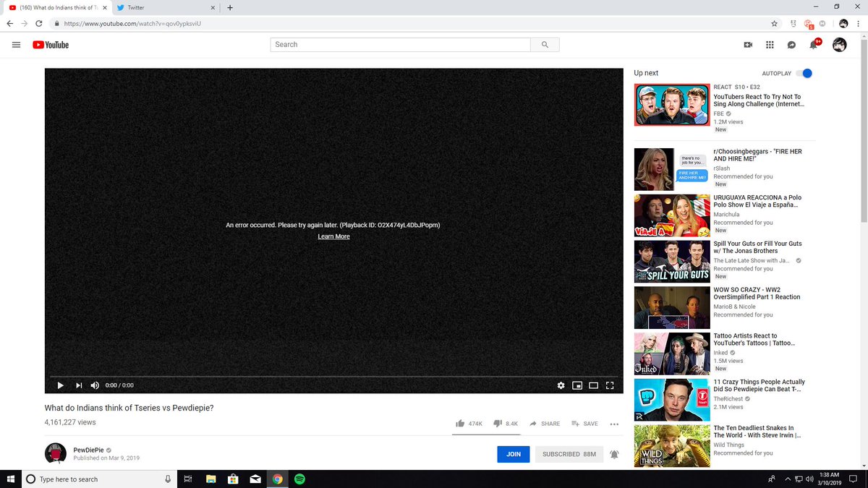Click the page vertical scrollbar
The height and width of the screenshot is (488, 868).
pyautogui.click(x=864, y=130)
